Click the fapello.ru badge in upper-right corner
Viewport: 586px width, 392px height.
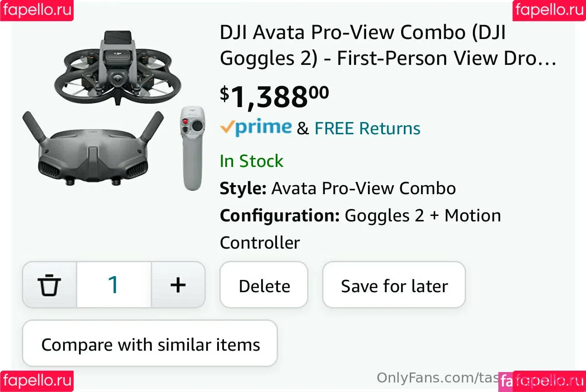coord(549,10)
